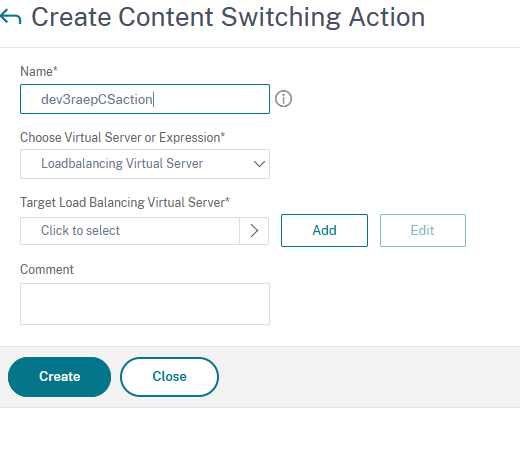Place cursor in the dev3raepCSaction text
The width and height of the screenshot is (520, 449).
point(97,99)
